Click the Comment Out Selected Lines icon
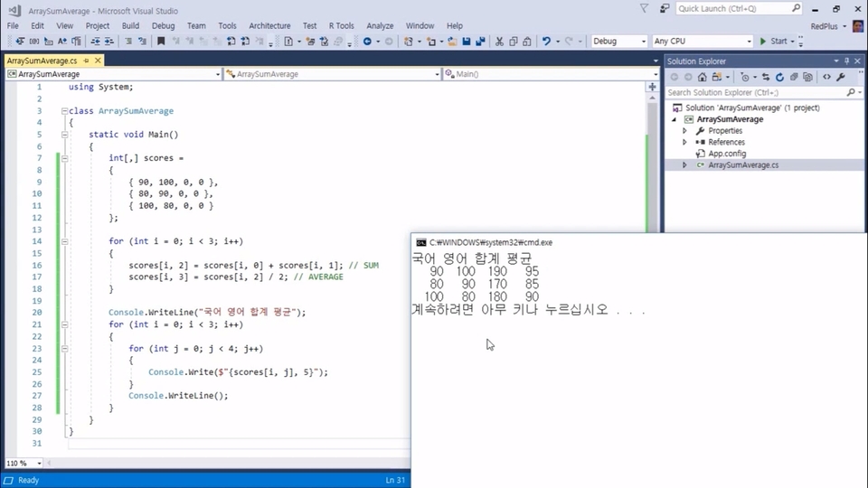The image size is (868, 488). 128,42
